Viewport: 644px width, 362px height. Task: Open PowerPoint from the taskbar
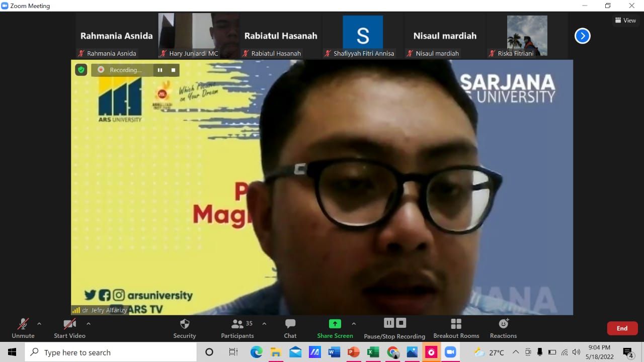coord(354,352)
